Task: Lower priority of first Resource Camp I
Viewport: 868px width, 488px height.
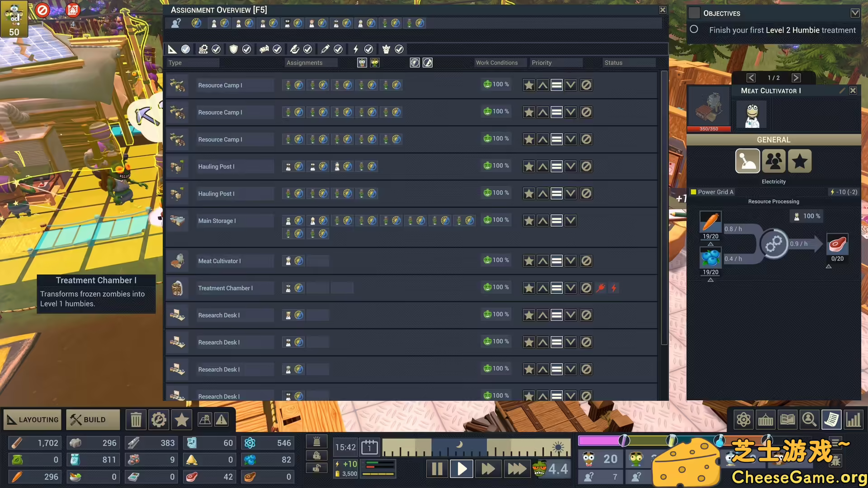Action: tap(571, 85)
